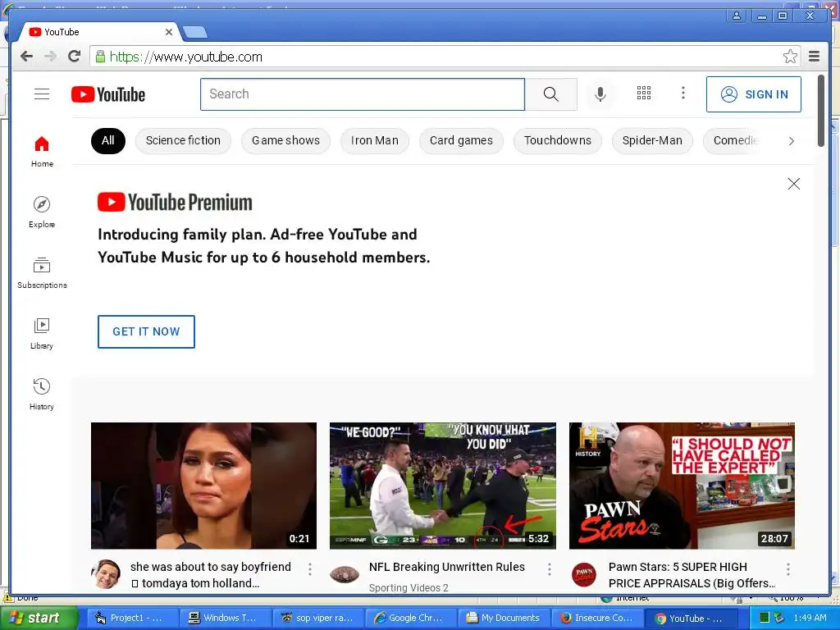
Task: Open the YouTube hamburger guide menu
Action: (x=42, y=94)
